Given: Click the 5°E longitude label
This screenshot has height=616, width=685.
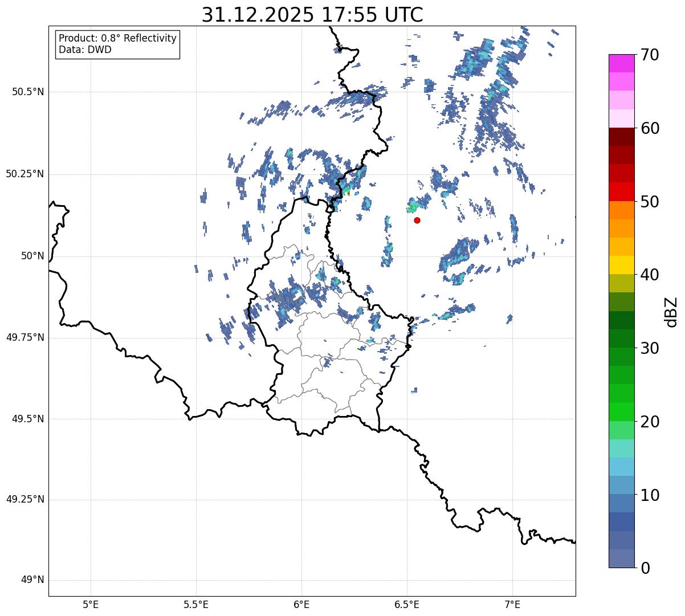Looking at the screenshot, I should (x=91, y=604).
